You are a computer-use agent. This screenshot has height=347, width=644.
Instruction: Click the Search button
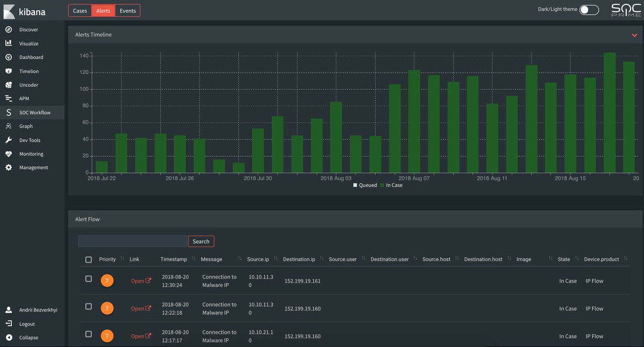(x=201, y=241)
